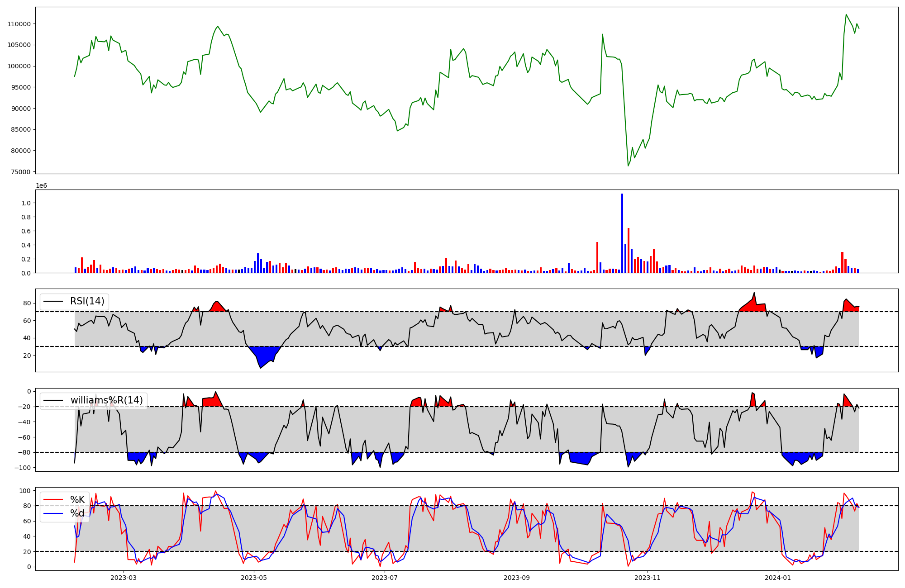Click the blue %d legend line swatch
Image resolution: width=905 pixels, height=588 pixels.
[x=53, y=513]
